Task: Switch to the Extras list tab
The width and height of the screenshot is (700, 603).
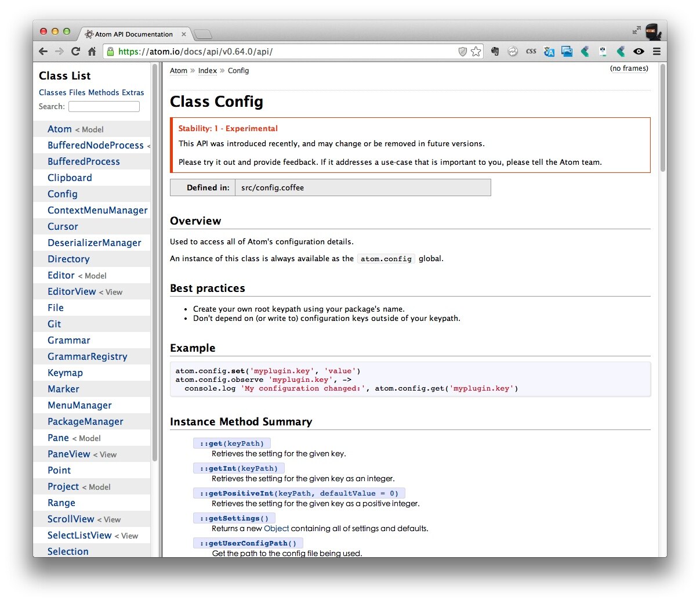Action: (133, 92)
